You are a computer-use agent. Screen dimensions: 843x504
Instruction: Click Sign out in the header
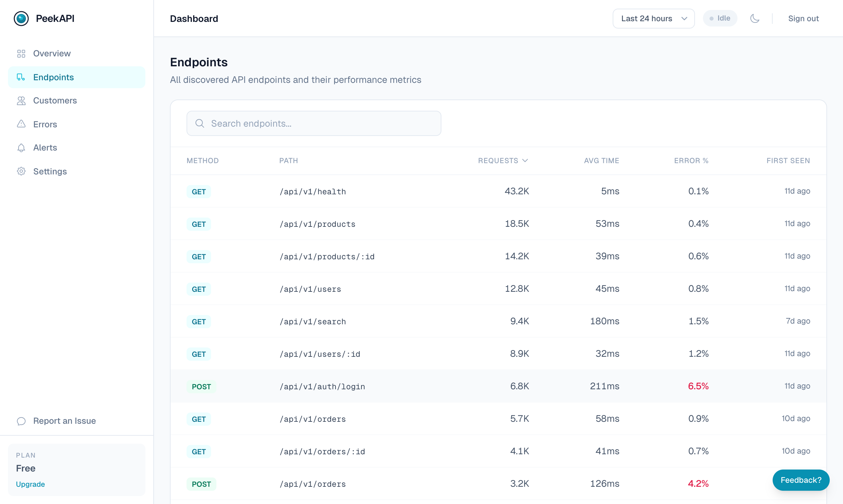coord(804,18)
